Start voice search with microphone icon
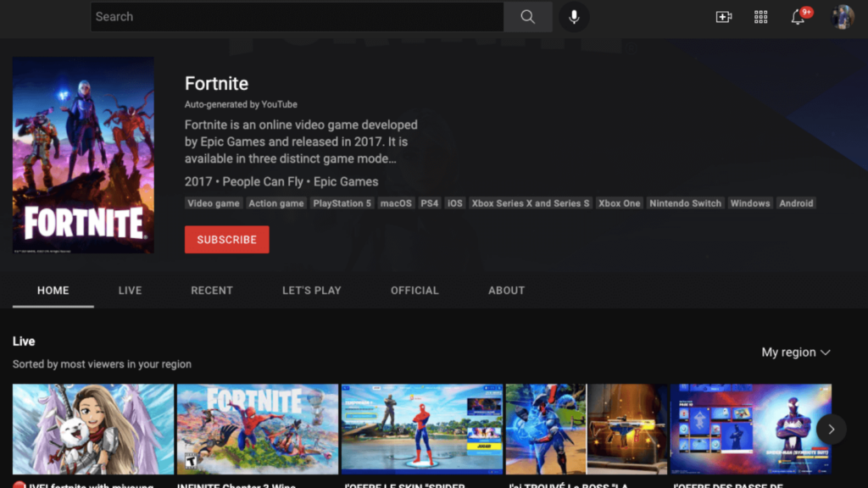868x488 pixels. [574, 17]
